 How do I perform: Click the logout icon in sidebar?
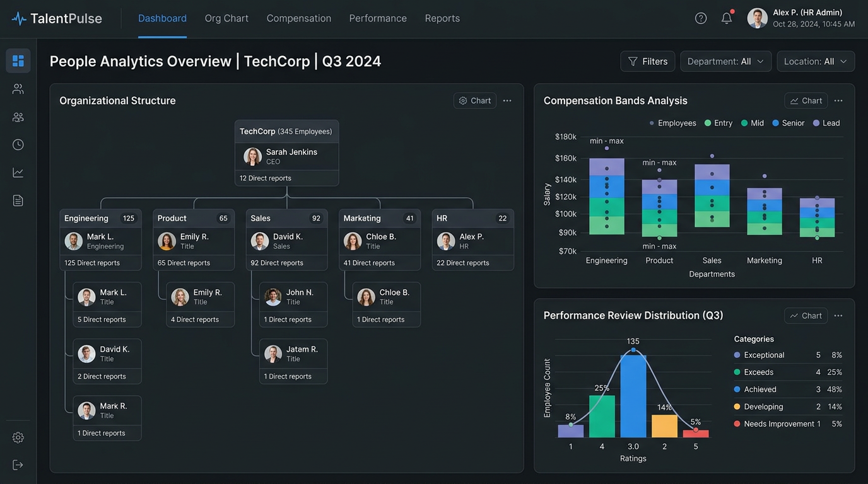(x=18, y=465)
